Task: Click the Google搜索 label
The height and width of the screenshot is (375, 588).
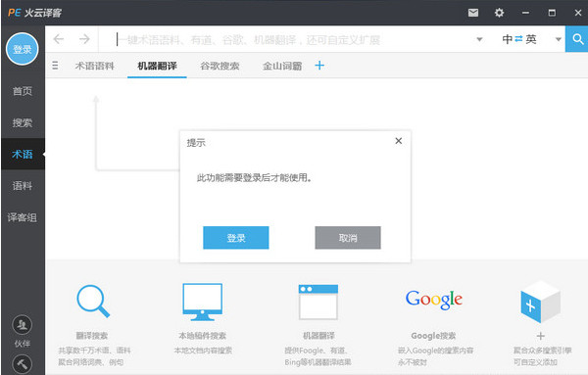Action: (433, 336)
